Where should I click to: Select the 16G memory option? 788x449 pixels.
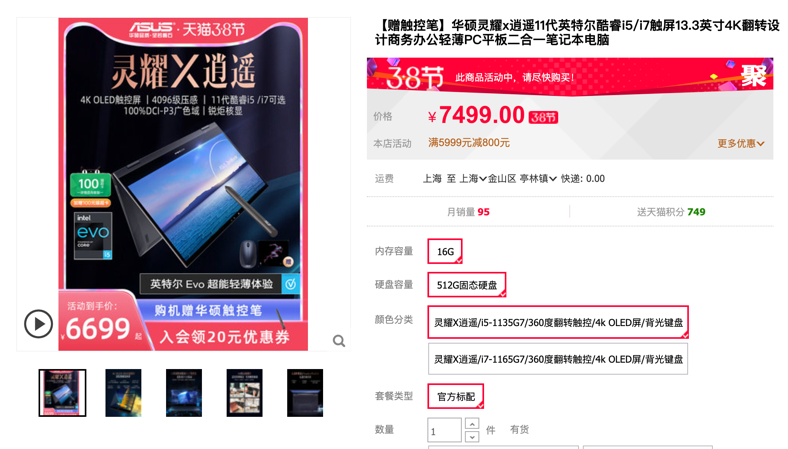[445, 251]
